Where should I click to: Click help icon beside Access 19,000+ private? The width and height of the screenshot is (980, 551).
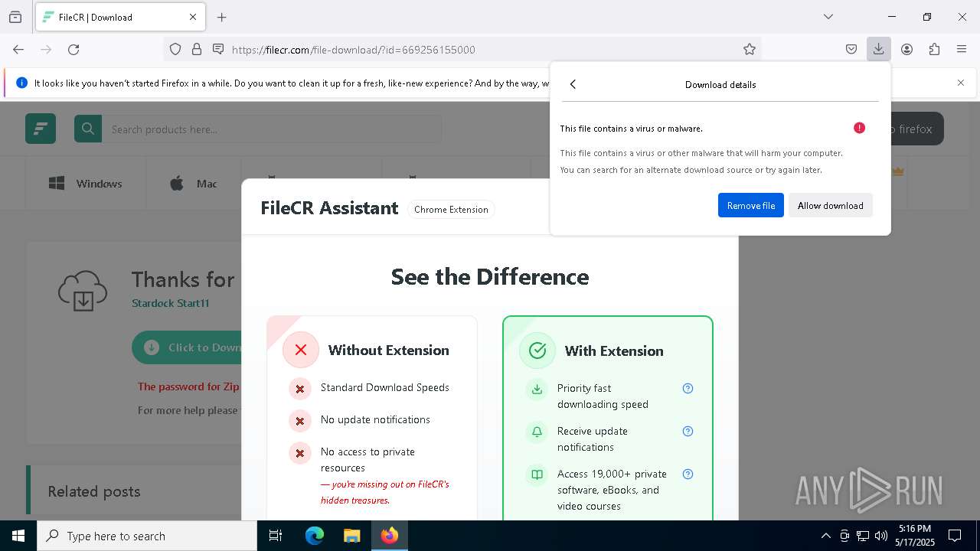[688, 474]
